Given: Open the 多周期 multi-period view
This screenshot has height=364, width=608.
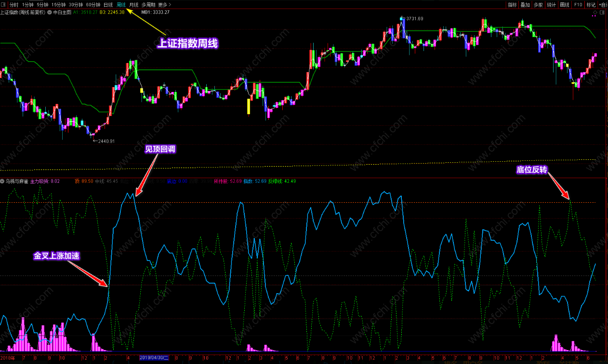Looking at the screenshot, I should pos(149,4).
